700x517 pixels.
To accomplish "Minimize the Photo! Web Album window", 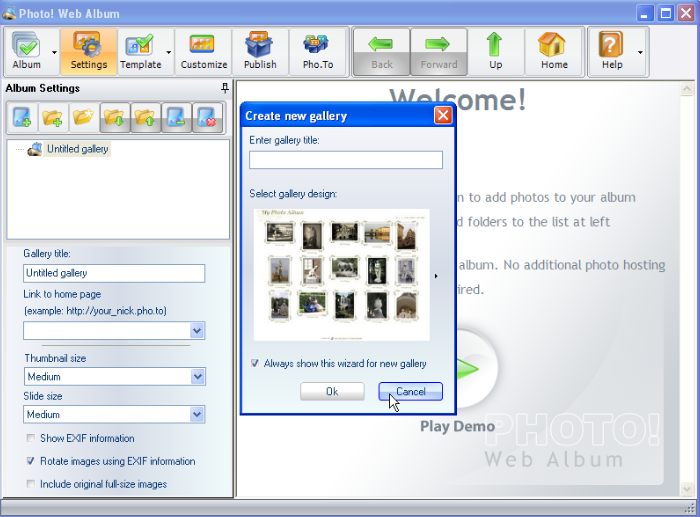I will pos(644,13).
